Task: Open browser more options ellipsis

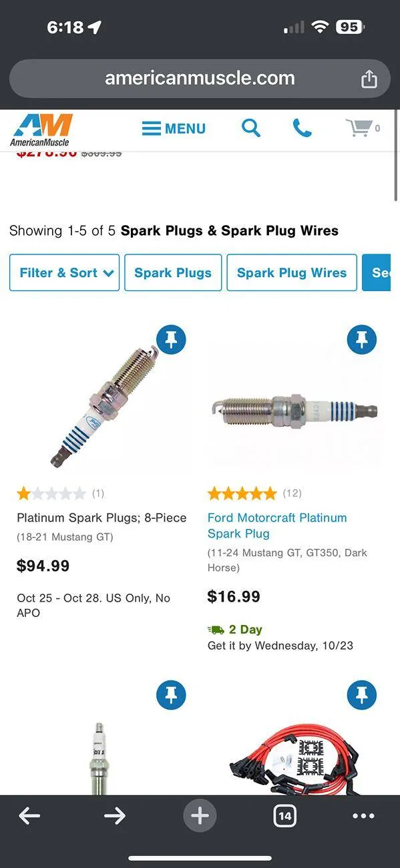Action: [x=363, y=816]
